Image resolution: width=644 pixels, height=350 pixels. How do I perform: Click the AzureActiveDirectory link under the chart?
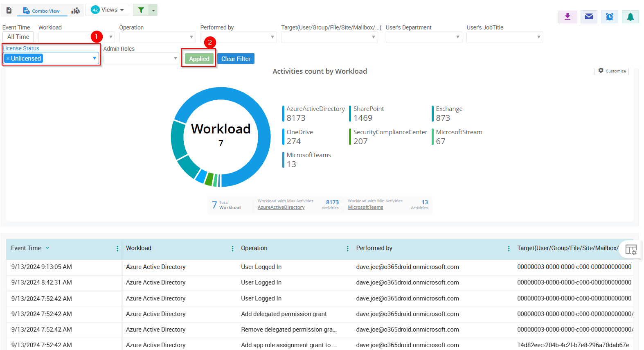click(x=281, y=208)
